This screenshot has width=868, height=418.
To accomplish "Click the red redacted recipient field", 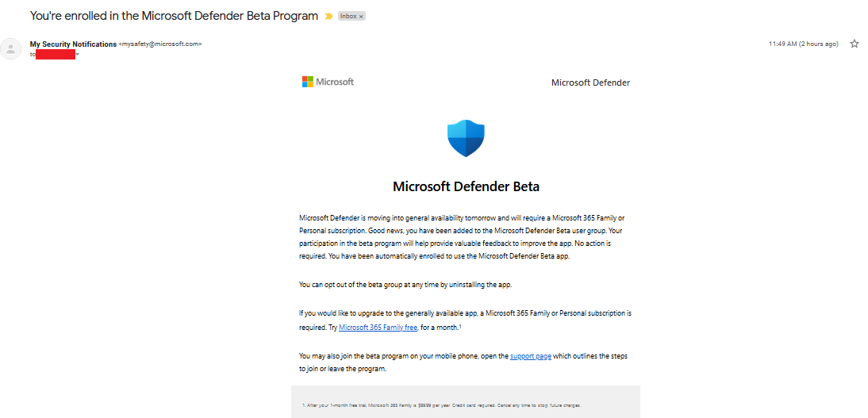I will [x=56, y=54].
